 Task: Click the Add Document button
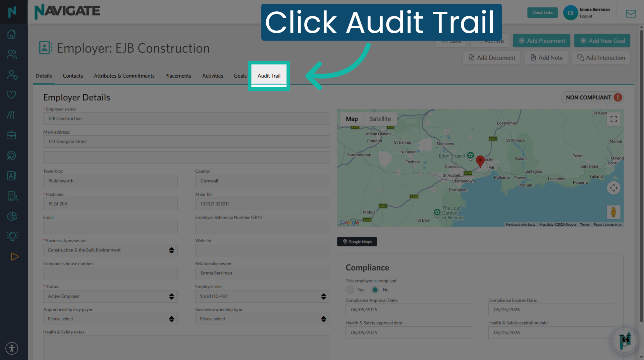pyautogui.click(x=492, y=57)
